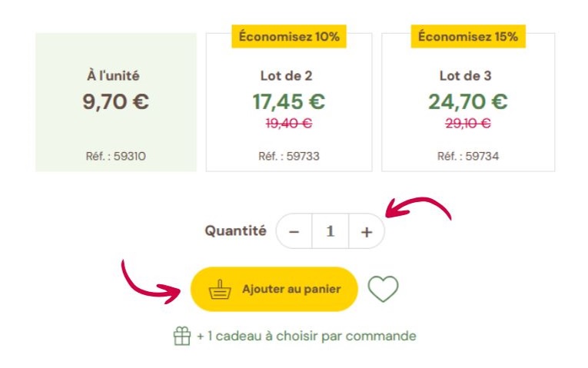Select the Lot de 2 option
588x368 pixels.
(289, 102)
